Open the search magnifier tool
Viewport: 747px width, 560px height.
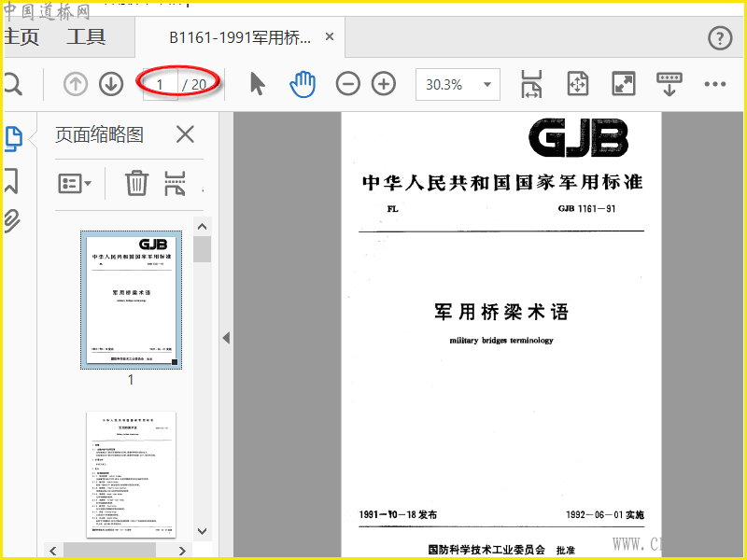pyautogui.click(x=13, y=84)
